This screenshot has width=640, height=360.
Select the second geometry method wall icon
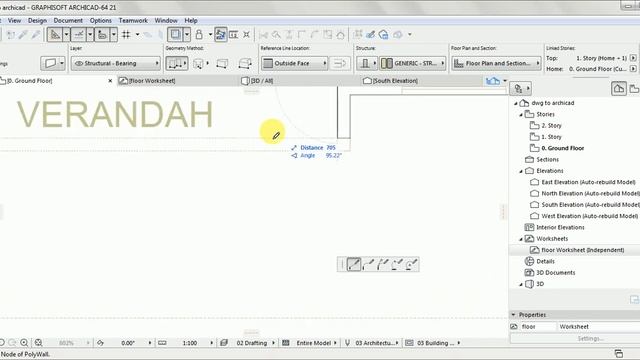point(200,63)
